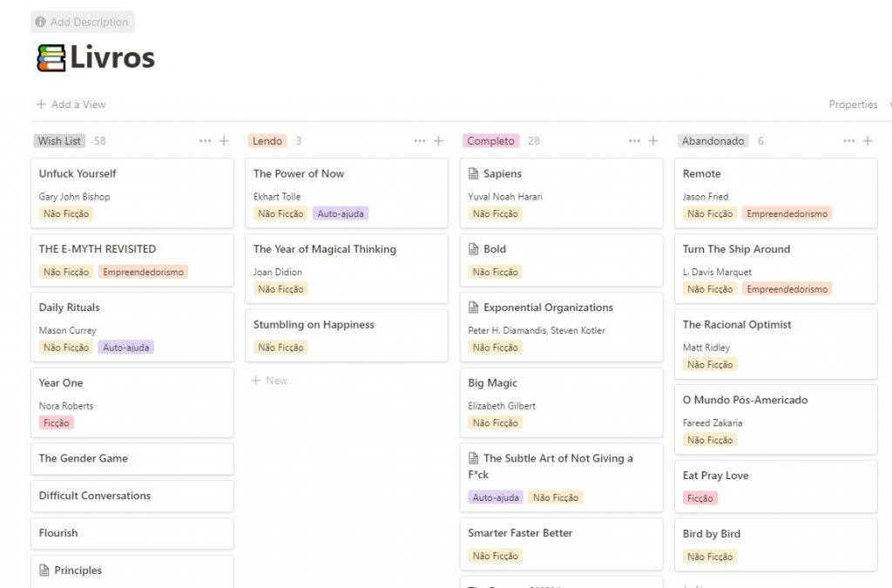Click the Wish List column label

(59, 141)
